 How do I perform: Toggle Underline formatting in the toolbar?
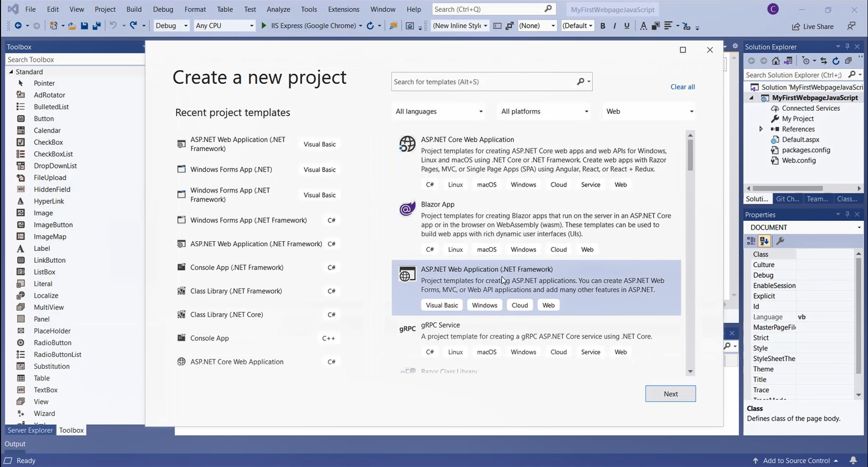[x=627, y=26]
